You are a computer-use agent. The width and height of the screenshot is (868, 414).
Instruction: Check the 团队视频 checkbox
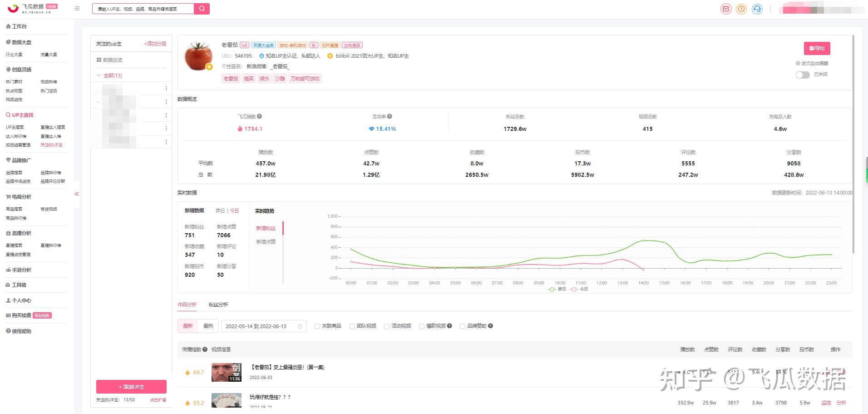352,326
